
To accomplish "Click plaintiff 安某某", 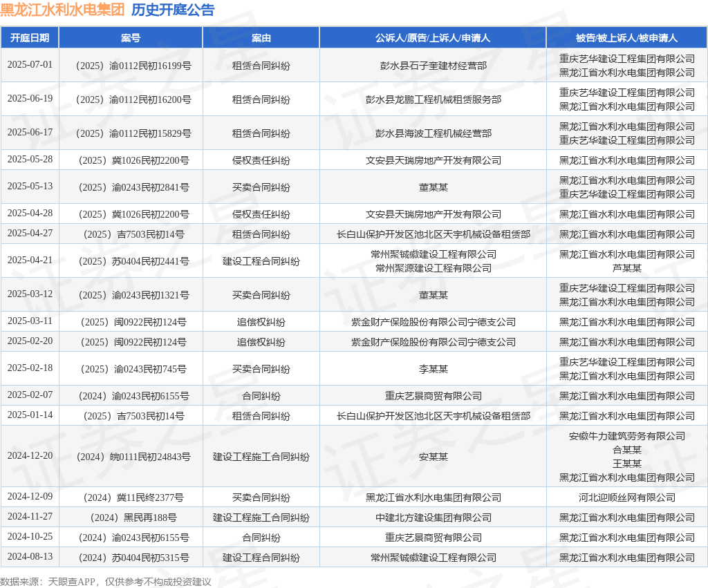I will point(433,457).
